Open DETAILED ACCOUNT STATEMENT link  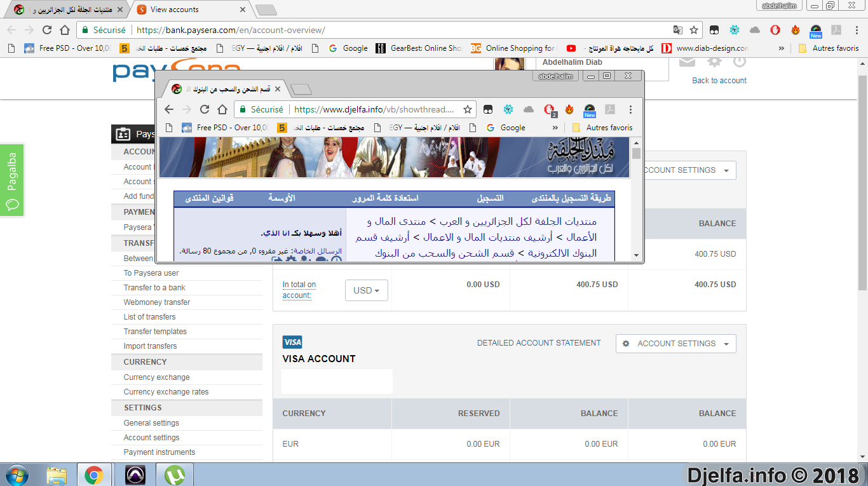(x=539, y=343)
